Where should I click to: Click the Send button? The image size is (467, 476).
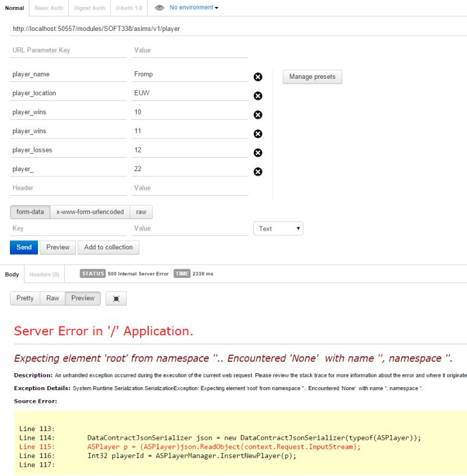pyautogui.click(x=23, y=247)
